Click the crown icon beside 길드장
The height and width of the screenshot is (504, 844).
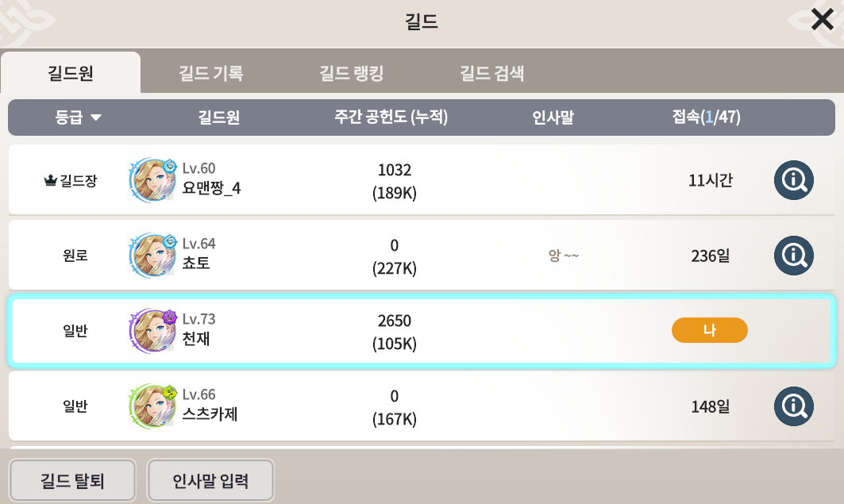click(50, 181)
